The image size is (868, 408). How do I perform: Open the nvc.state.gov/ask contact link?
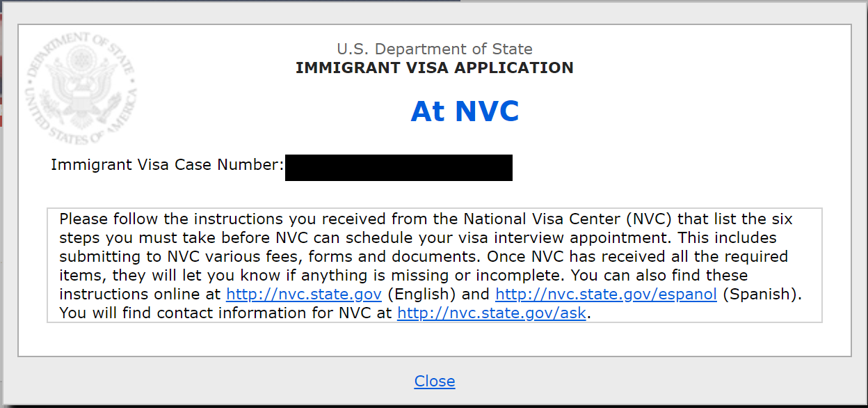coord(492,313)
